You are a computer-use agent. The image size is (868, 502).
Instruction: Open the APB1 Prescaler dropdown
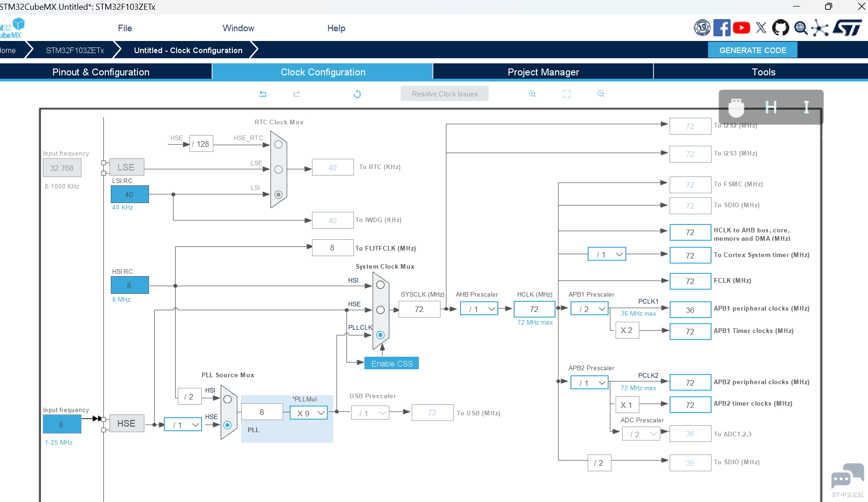(x=590, y=309)
